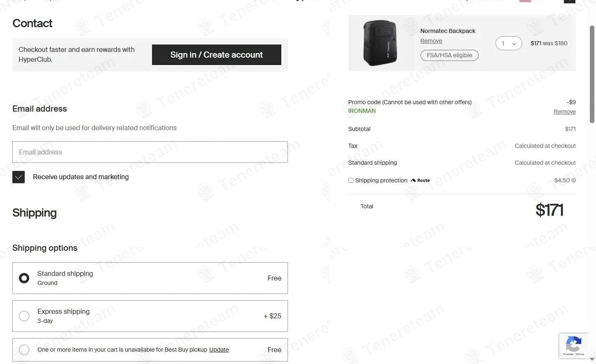
Task: Select the Standard shipping Ground option
Action: (24, 278)
